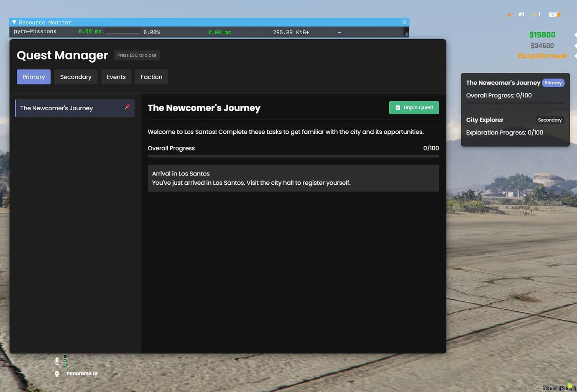Click the 0/100 progress value in quest details
This screenshot has width=577, height=392.
click(431, 148)
